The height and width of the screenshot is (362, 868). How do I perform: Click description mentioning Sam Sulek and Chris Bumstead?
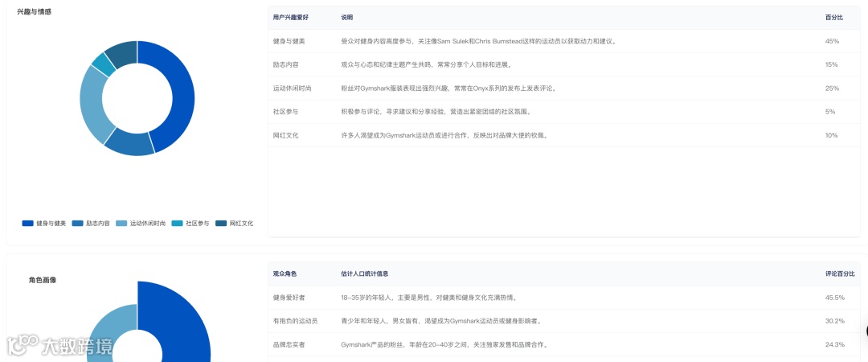tap(479, 41)
